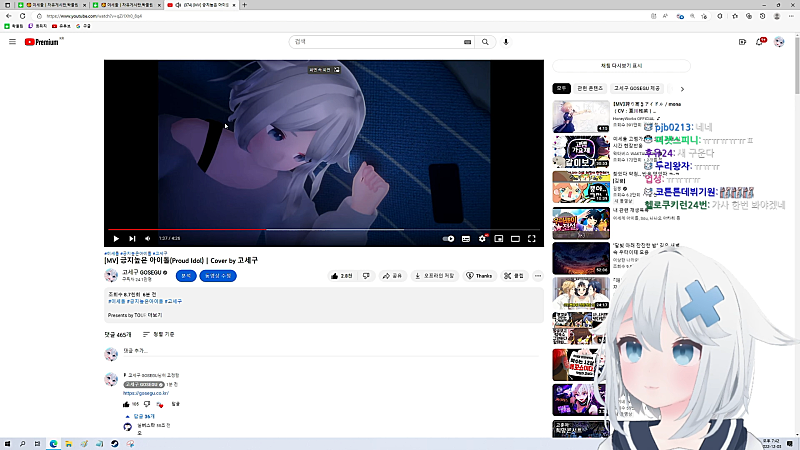Open the 가요제 같이보기 recommended thumbnail
Image resolution: width=800 pixels, height=450 pixels.
click(581, 152)
